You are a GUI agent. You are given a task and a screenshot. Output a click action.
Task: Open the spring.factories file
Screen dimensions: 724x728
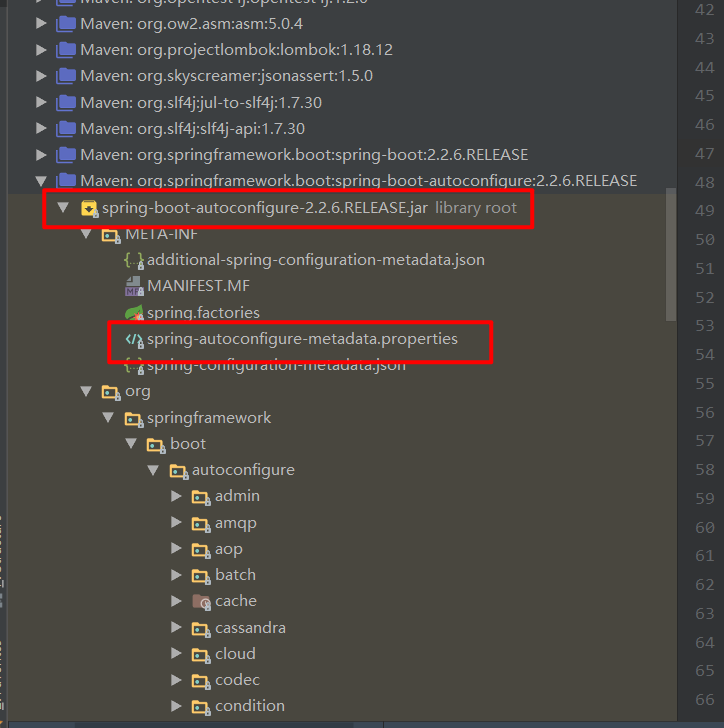click(x=203, y=313)
